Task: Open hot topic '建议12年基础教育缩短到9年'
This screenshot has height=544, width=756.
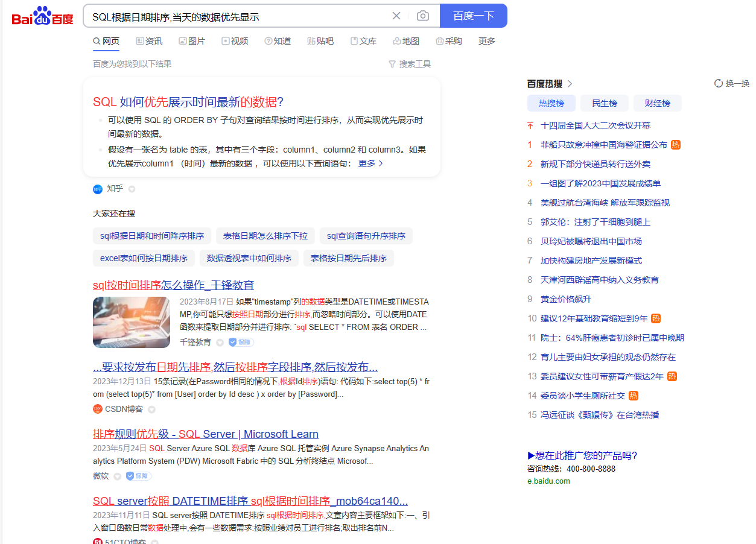Action: [x=594, y=318]
